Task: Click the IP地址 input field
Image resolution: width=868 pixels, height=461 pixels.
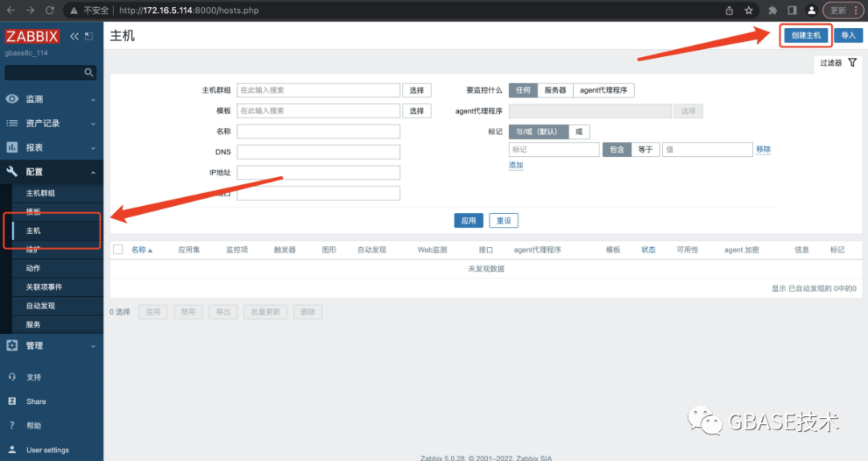Action: 318,172
